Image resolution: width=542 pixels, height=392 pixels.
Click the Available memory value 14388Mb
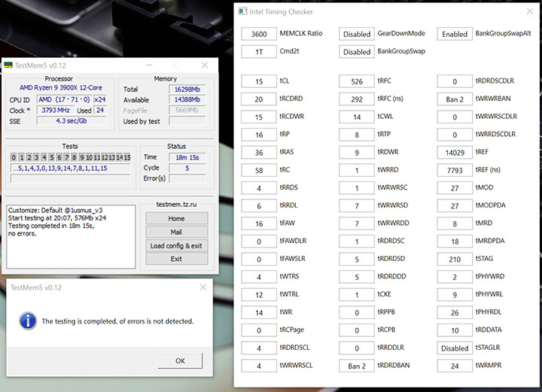(x=187, y=100)
